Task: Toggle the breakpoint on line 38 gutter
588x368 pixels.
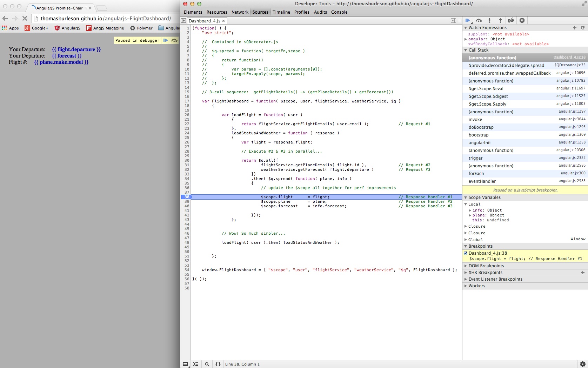Action: 186,197
